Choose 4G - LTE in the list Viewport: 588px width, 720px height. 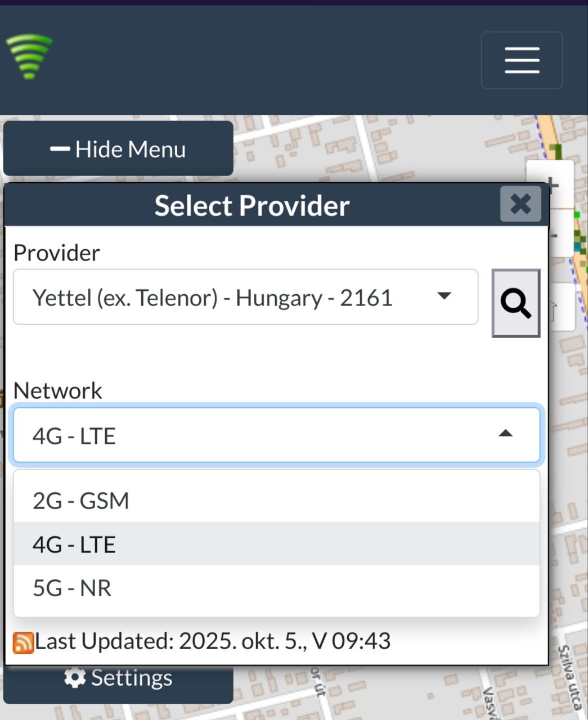pos(74,544)
